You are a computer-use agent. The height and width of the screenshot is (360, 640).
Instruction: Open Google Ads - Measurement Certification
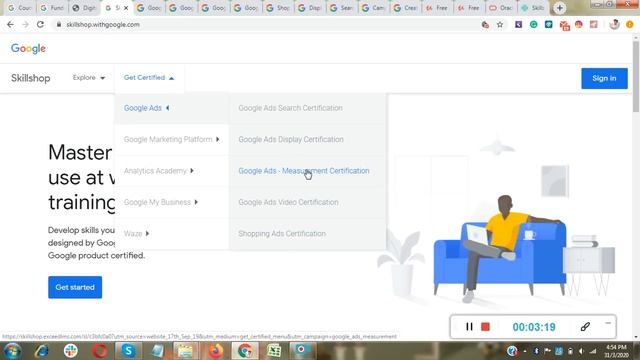(304, 171)
